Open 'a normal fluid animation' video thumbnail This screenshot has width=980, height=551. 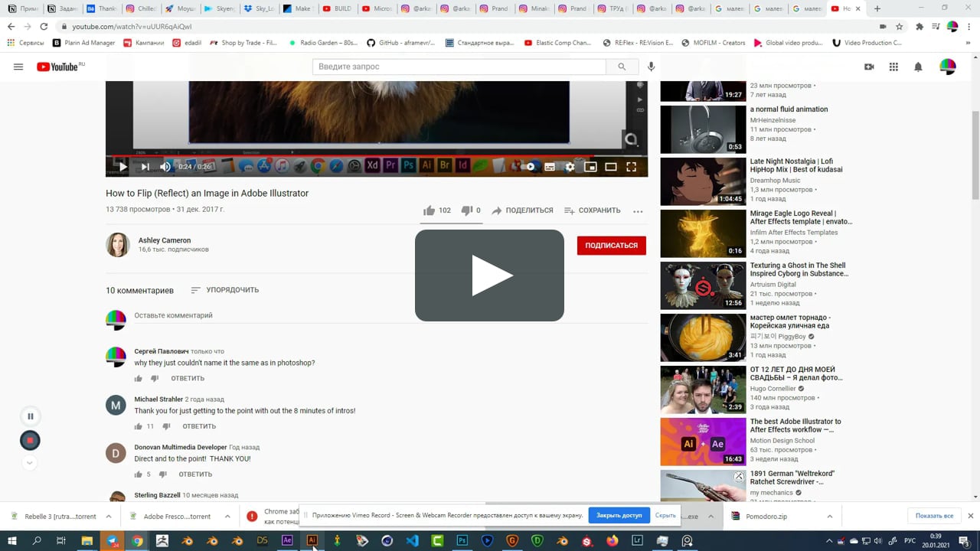[703, 129]
